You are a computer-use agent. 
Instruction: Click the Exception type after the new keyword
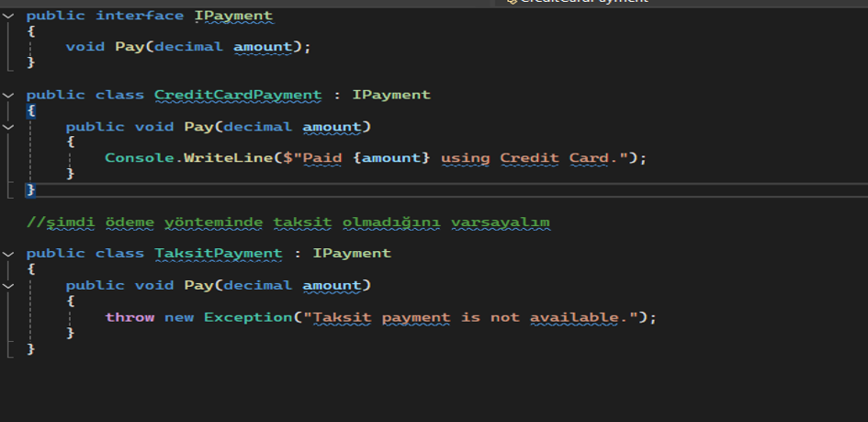248,317
